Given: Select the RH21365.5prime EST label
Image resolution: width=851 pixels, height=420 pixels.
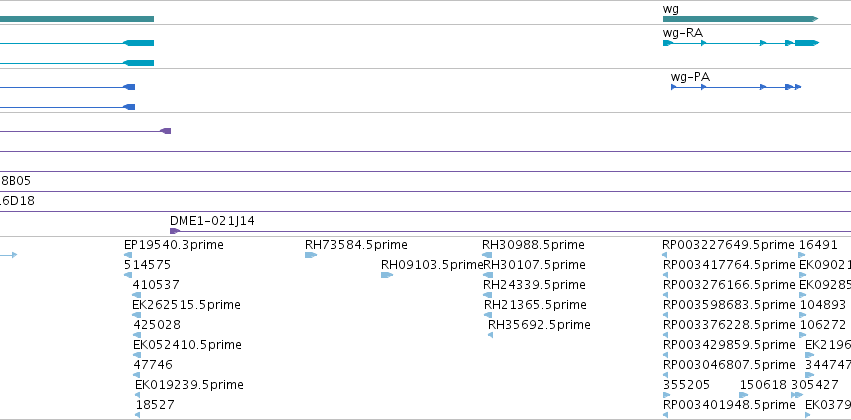Looking at the screenshot, I should (535, 304).
